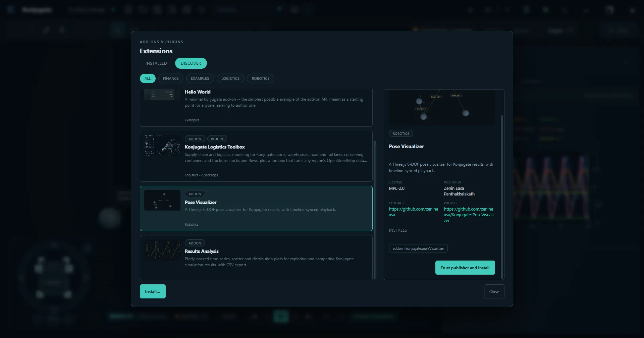Screen dimensions: 644x338
Task: Open the Hello World extension card
Action: click(x=256, y=108)
